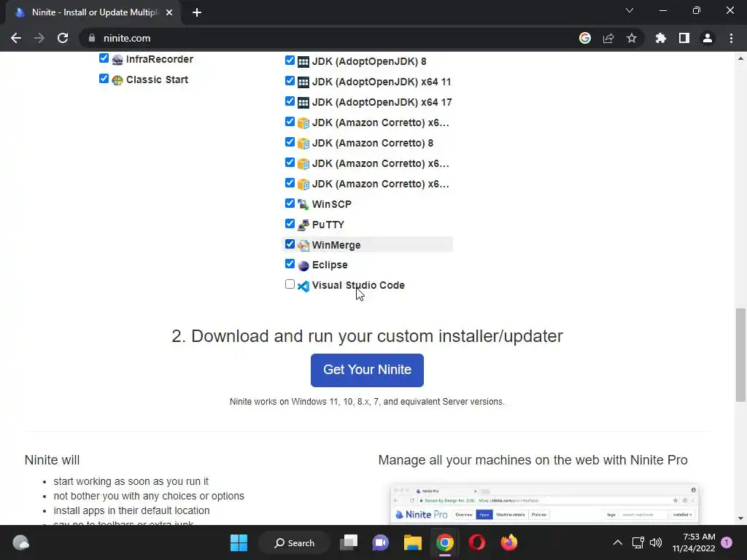Click the Classic Start app icon
The image size is (747, 560).
coord(117,80)
